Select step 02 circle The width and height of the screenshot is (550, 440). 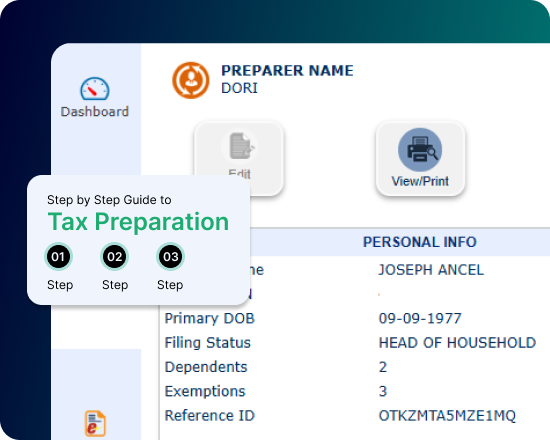click(114, 256)
